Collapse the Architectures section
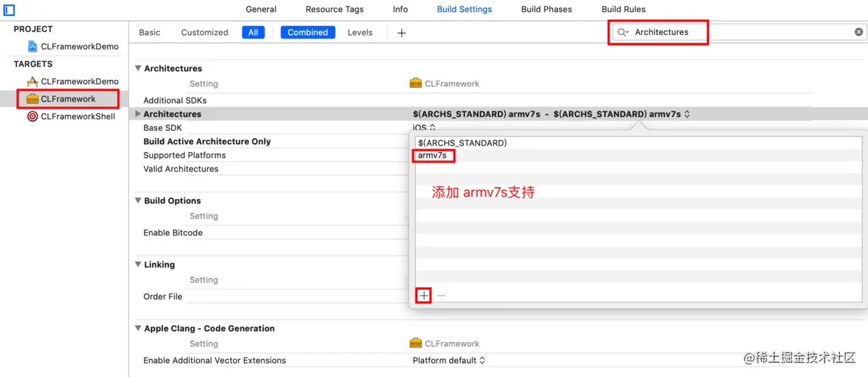The image size is (868, 377). click(138, 69)
